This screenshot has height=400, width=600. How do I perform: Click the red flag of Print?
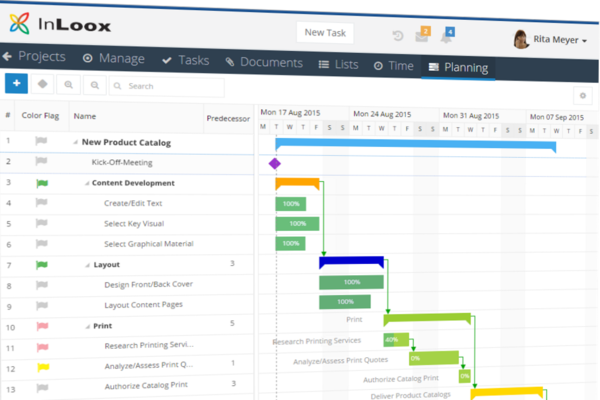click(42, 326)
